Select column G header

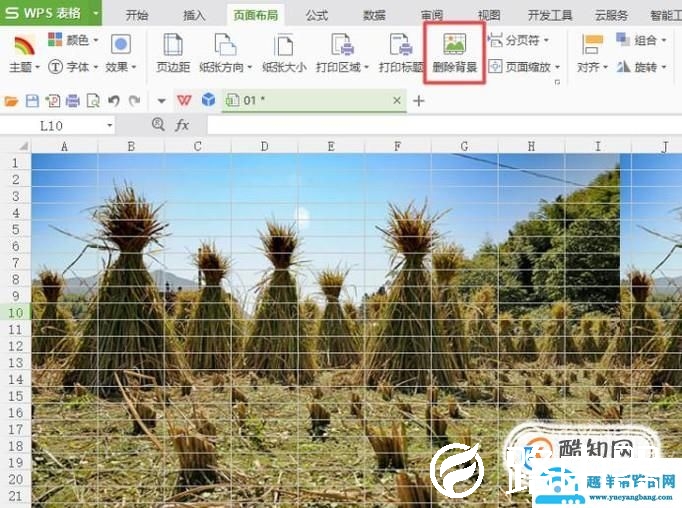[x=465, y=147]
